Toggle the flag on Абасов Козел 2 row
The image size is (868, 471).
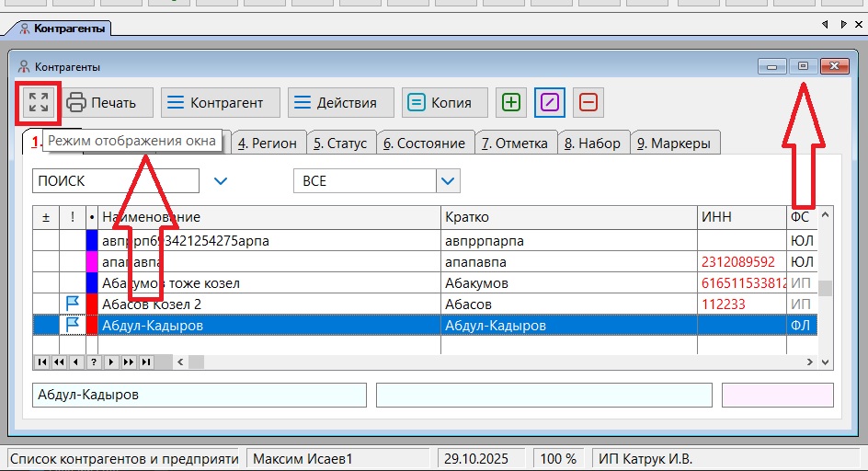[x=73, y=304]
